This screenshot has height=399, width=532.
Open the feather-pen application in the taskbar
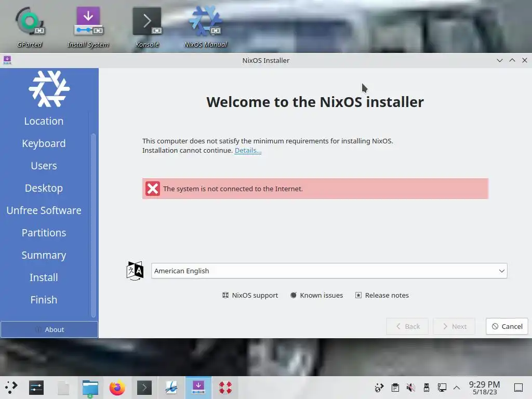[x=171, y=388]
